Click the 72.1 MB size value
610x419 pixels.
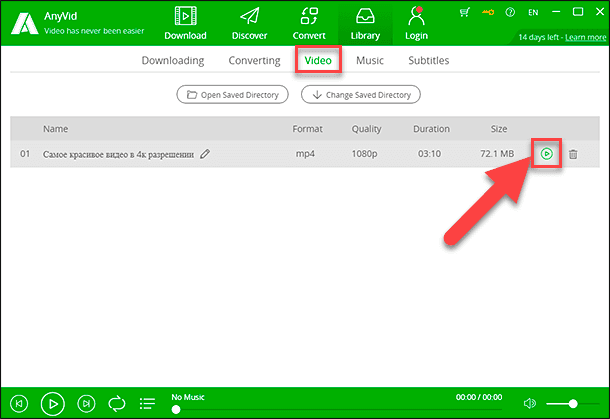tap(497, 154)
